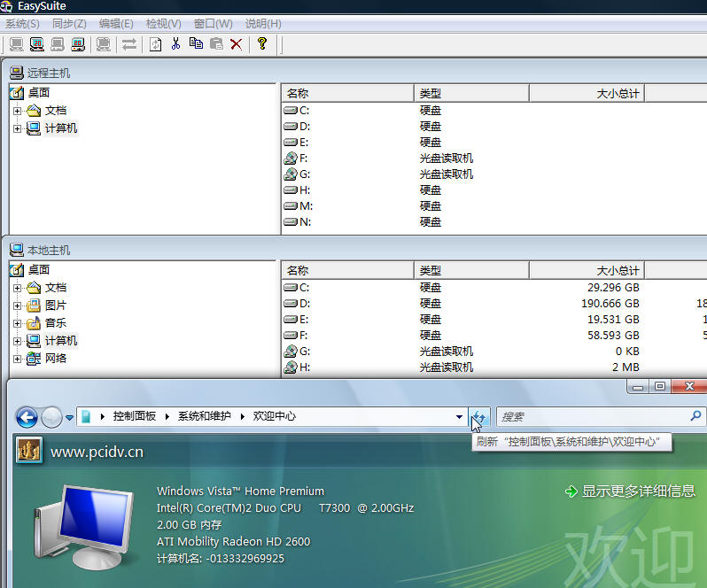The image size is (707, 588).
Task: Click the scissors cut icon in toolbar
Action: [x=175, y=43]
